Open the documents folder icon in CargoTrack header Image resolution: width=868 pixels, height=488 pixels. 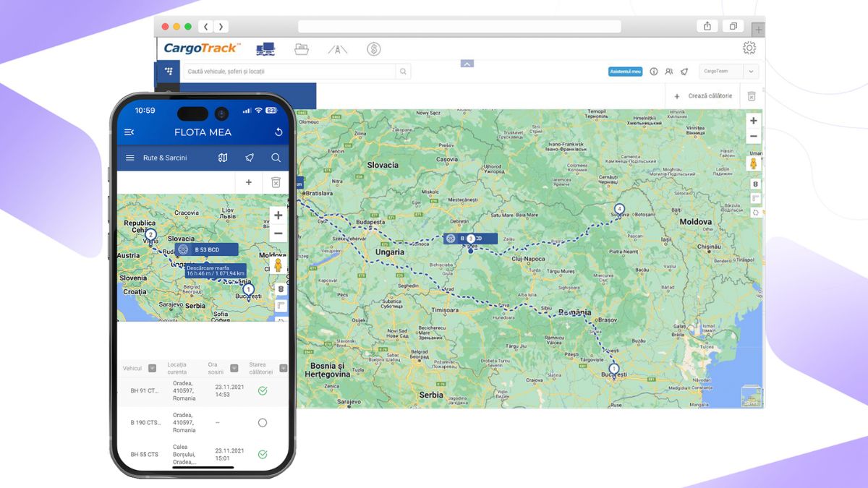tap(302, 49)
